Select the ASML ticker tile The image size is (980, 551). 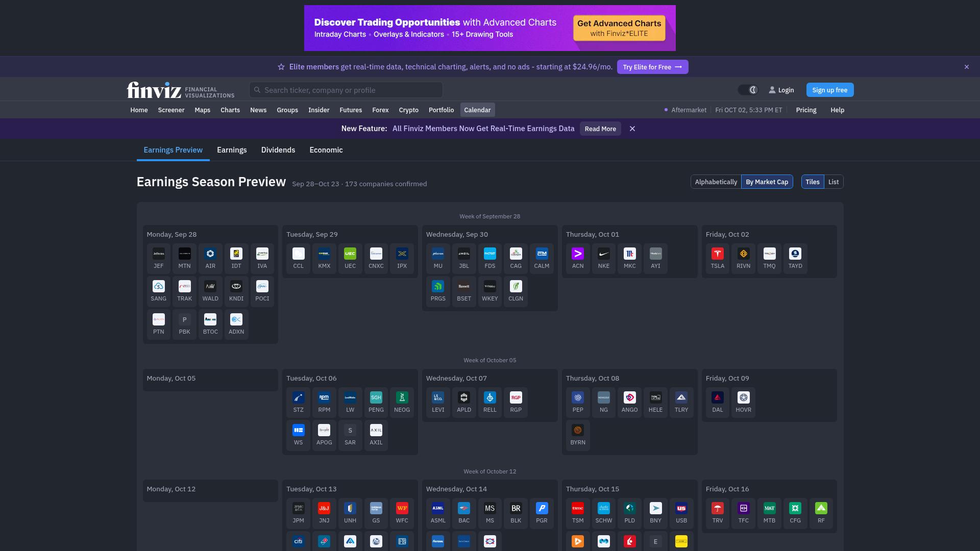tap(438, 513)
